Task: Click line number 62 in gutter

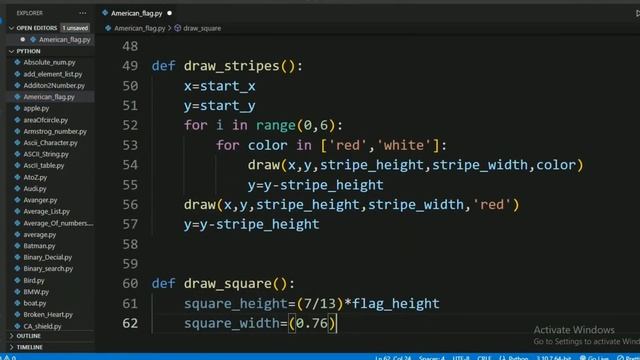Action: pos(130,323)
